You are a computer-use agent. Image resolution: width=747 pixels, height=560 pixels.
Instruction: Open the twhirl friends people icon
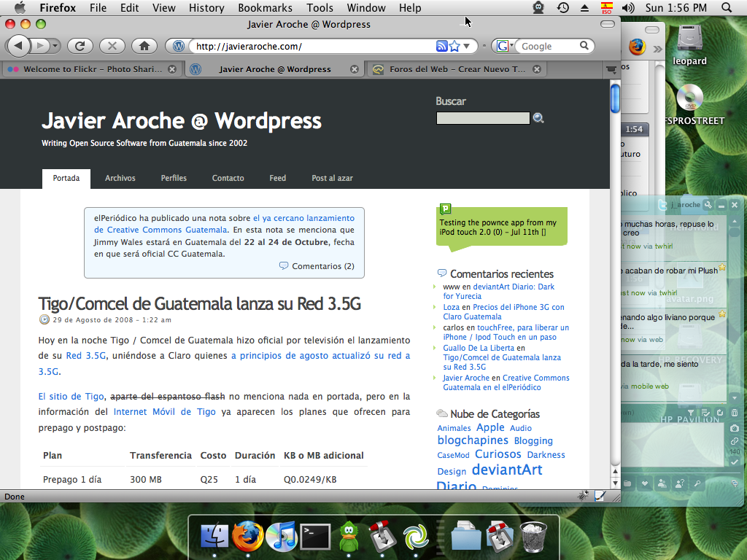coord(662,483)
